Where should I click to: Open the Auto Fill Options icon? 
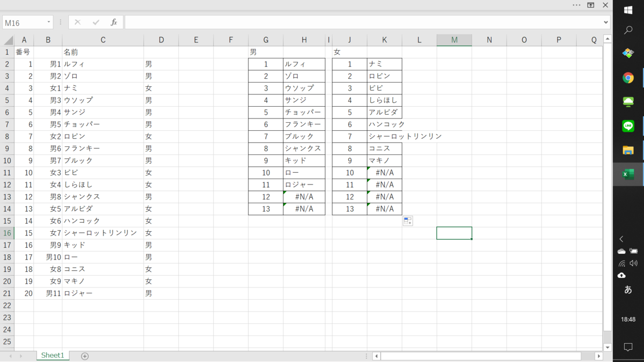tap(408, 220)
